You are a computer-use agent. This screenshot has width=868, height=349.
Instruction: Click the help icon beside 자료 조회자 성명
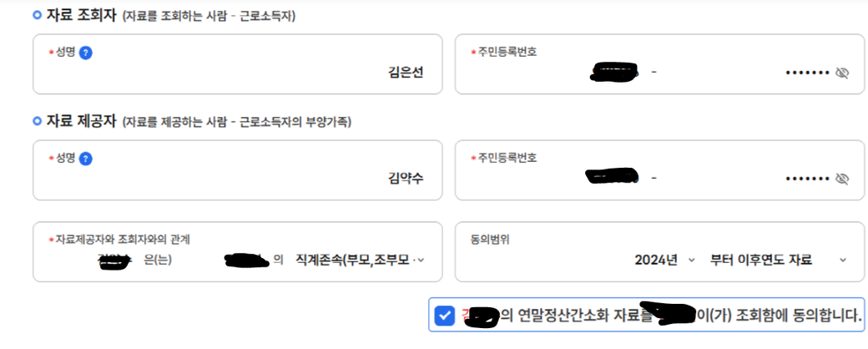86,53
